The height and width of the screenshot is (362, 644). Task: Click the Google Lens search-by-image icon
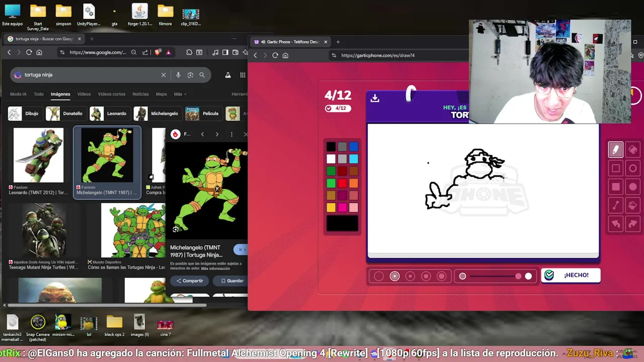[190, 75]
